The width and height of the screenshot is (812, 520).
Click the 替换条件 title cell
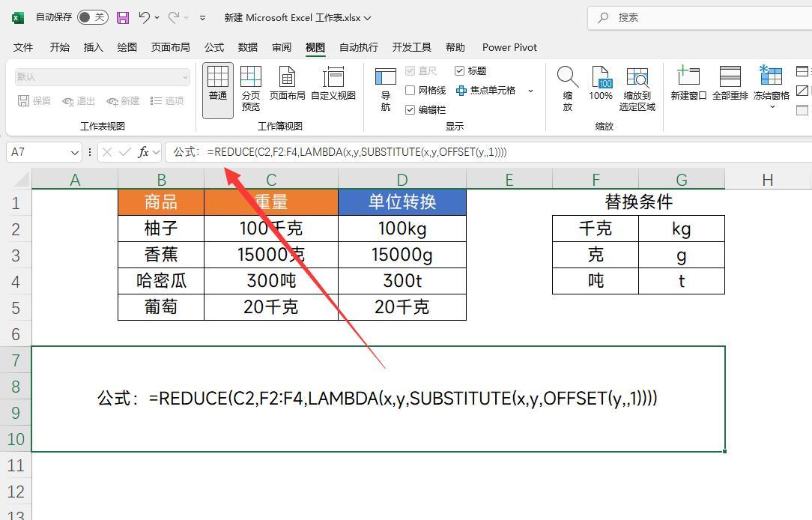[638, 202]
